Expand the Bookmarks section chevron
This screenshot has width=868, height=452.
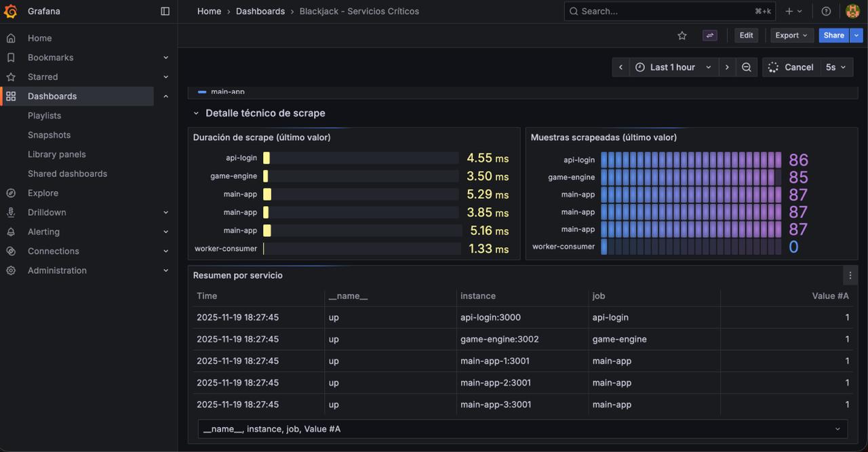pyautogui.click(x=166, y=58)
